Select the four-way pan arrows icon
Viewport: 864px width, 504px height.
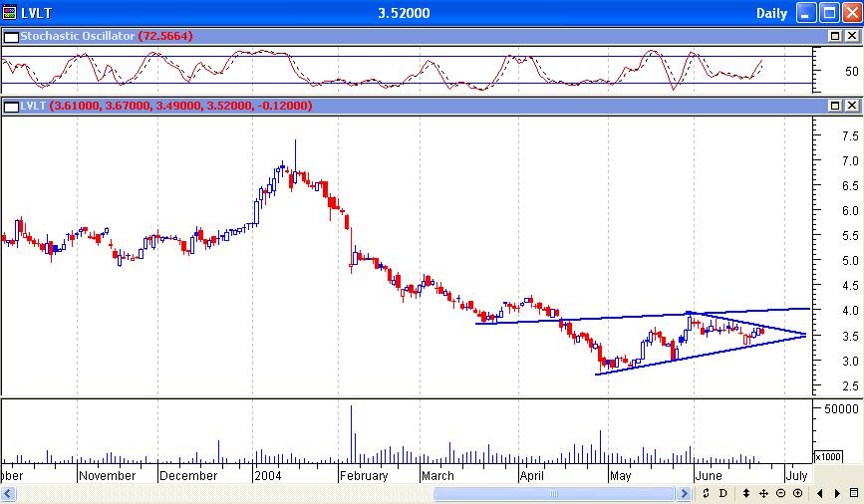[x=763, y=493]
